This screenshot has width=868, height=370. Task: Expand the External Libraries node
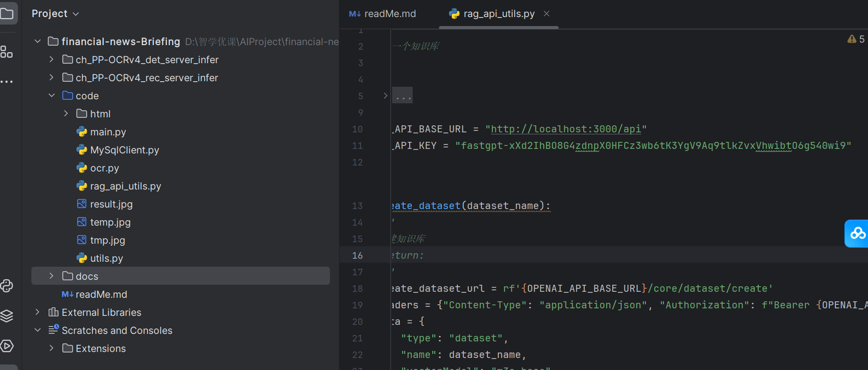(38, 312)
